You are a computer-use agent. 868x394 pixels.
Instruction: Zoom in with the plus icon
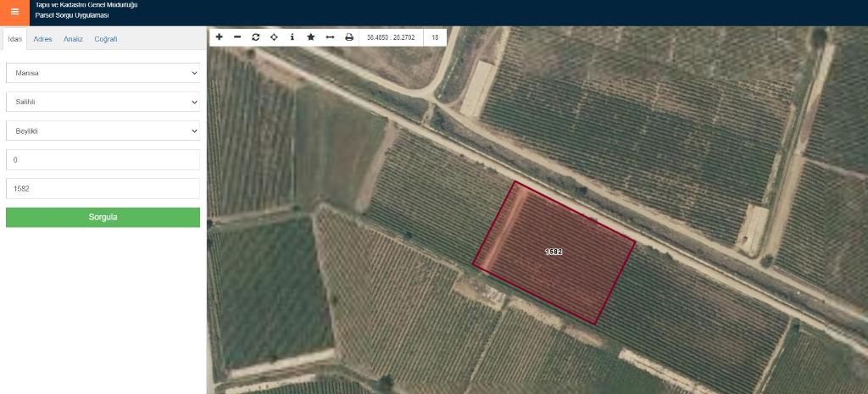tap(219, 37)
